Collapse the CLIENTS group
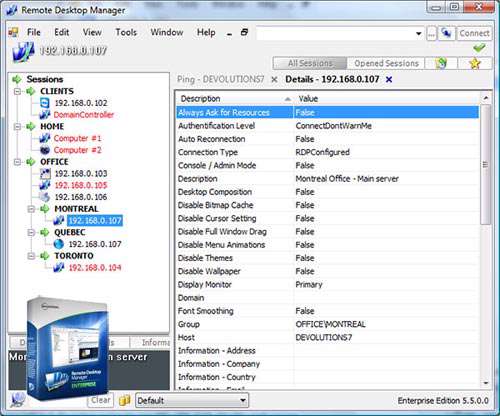 click(18, 91)
